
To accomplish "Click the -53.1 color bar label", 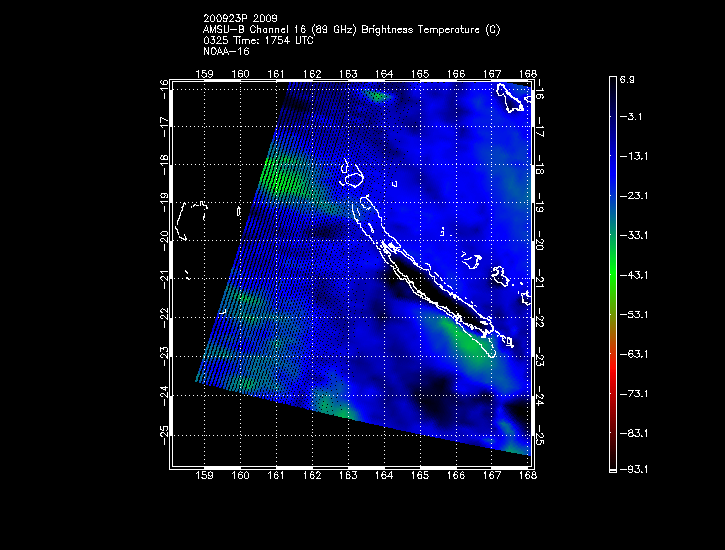I will (633, 315).
